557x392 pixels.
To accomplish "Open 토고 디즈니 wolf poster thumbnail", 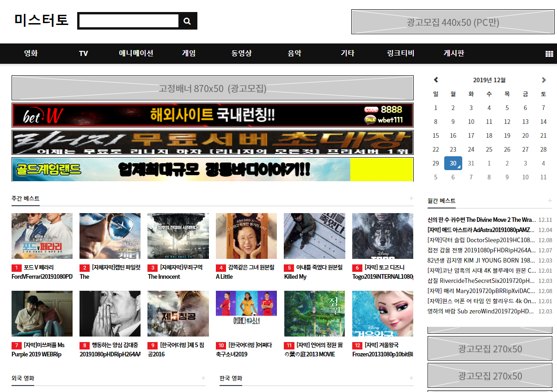I will (383, 236).
